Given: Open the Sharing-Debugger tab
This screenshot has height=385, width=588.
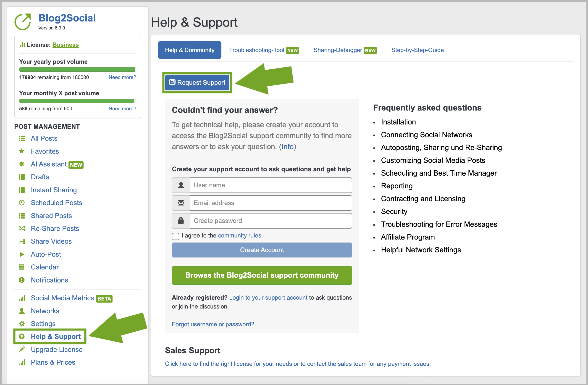Looking at the screenshot, I should click(345, 50).
